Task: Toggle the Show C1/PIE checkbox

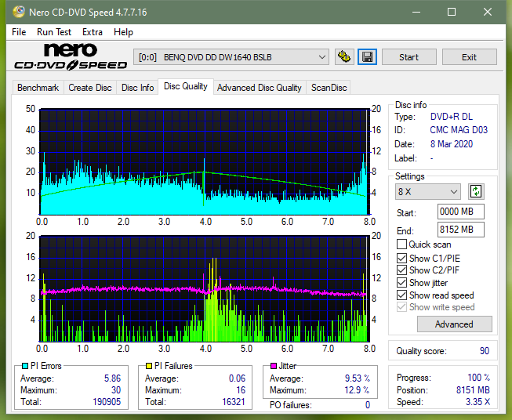Action: 401,258
